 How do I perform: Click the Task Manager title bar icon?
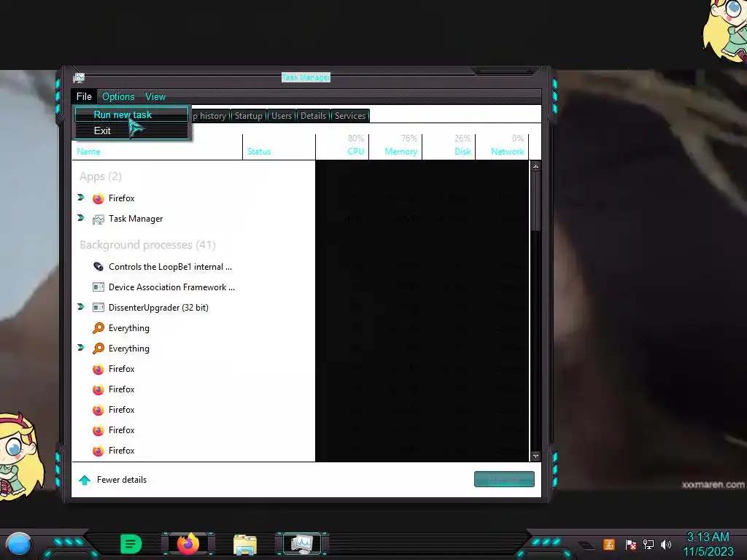click(79, 77)
